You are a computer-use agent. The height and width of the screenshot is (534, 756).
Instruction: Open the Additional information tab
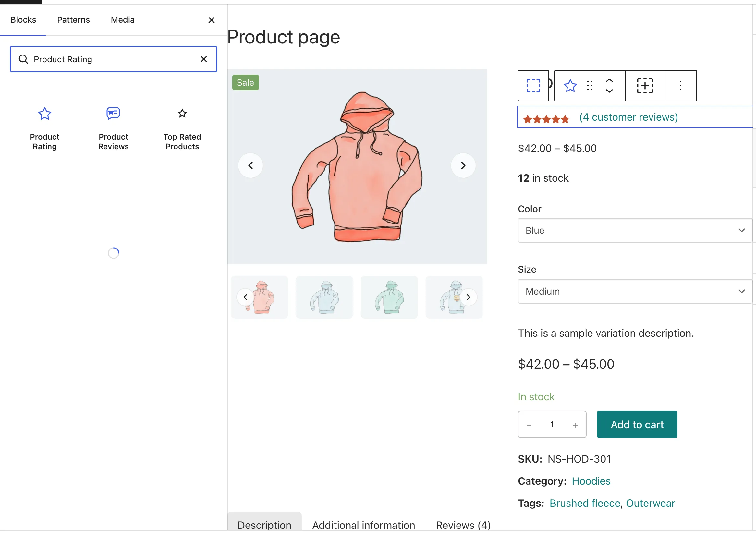(x=363, y=525)
